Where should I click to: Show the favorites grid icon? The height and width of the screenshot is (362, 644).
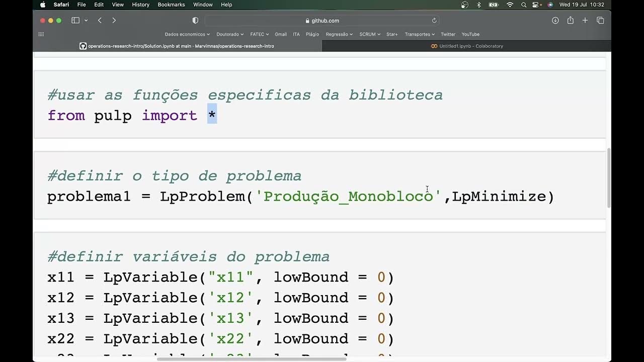point(41,34)
